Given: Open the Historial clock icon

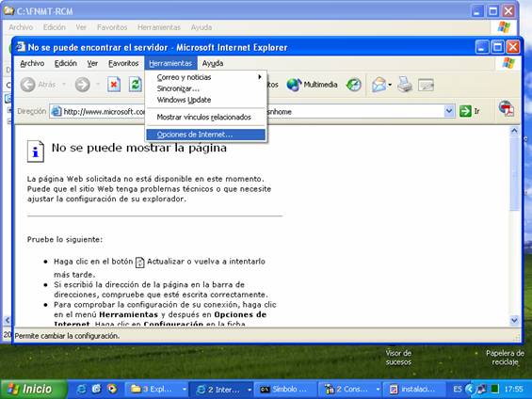Looking at the screenshot, I should tap(354, 85).
